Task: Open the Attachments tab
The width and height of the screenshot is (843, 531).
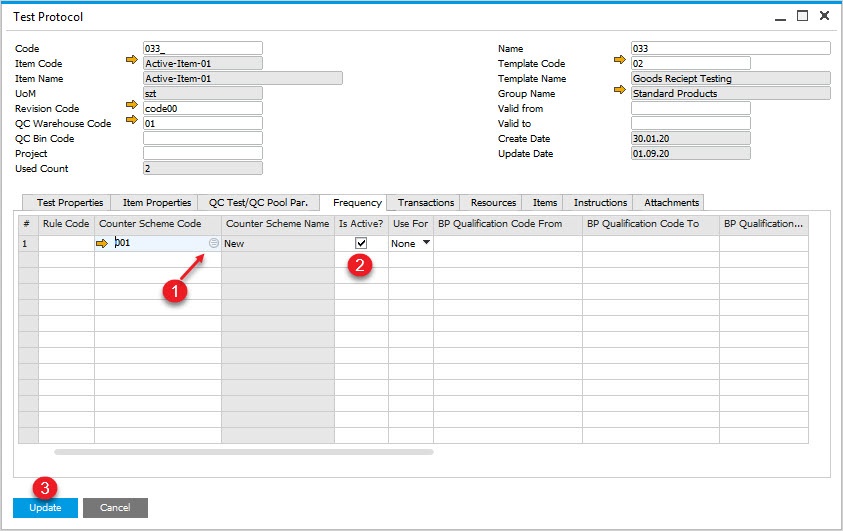Action: [671, 202]
